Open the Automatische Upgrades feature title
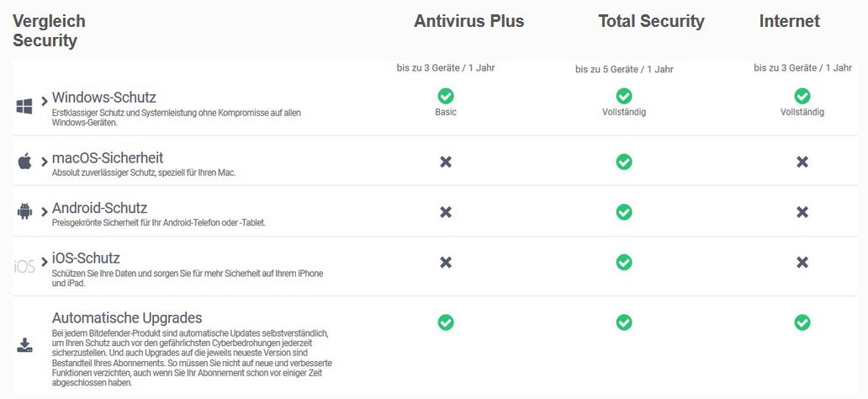 click(x=127, y=318)
